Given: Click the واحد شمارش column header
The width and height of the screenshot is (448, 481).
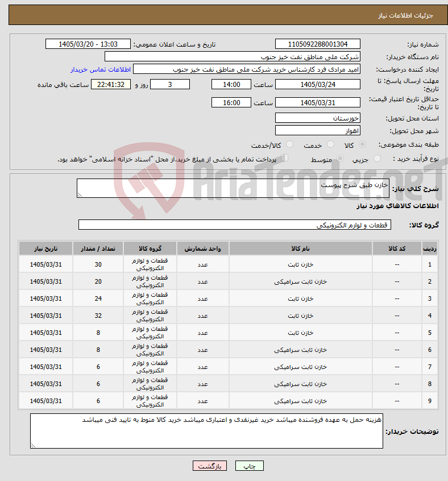Looking at the screenshot, I should [203, 248].
